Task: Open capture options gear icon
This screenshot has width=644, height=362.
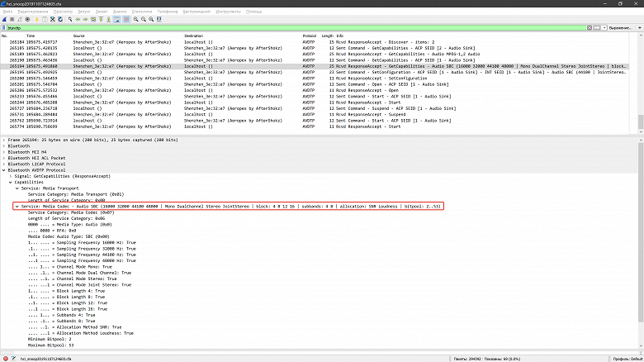Action: click(x=27, y=19)
